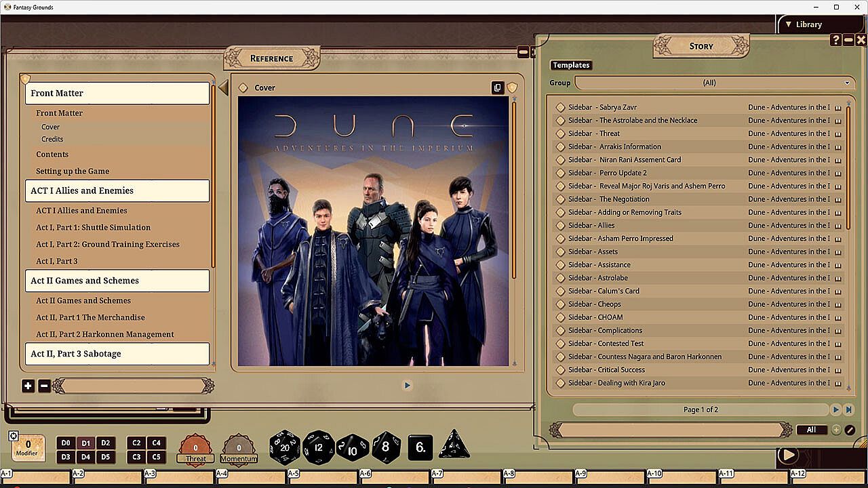Open Setting up the Game page

[73, 171]
